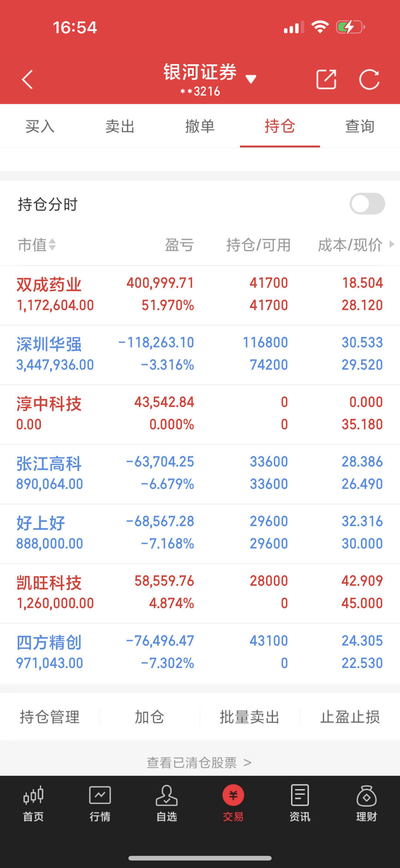Toggle the 持仓分时 switch
Viewport: 400px width, 868px height.
(x=367, y=204)
